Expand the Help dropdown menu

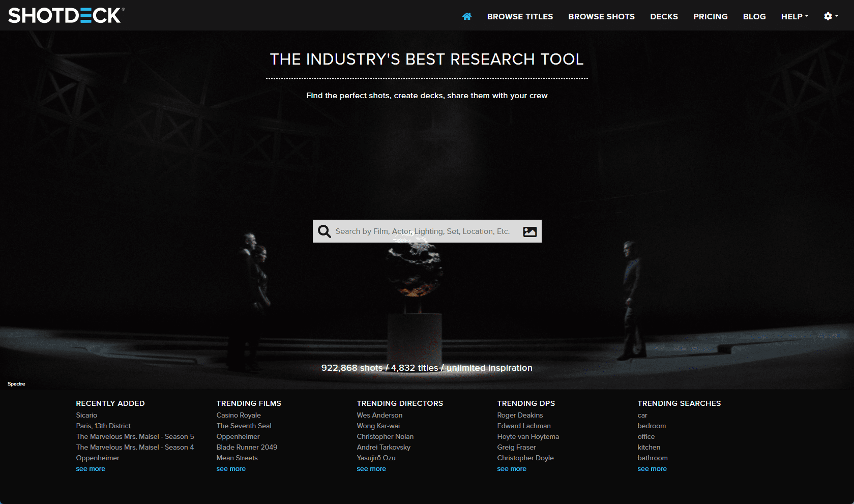(794, 16)
